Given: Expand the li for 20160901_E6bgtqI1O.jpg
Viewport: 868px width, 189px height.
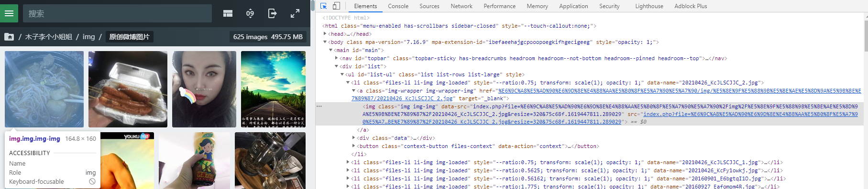Looking at the screenshot, I should click(348, 178).
